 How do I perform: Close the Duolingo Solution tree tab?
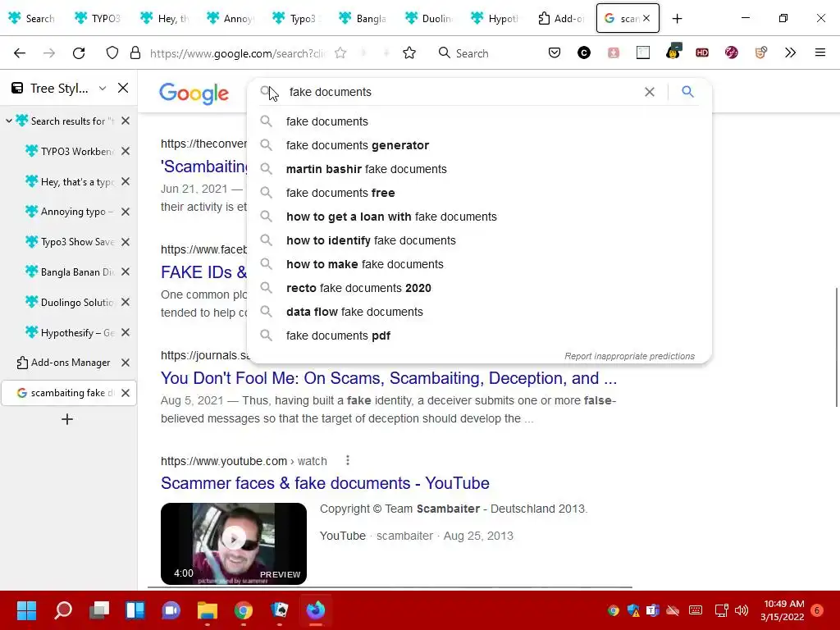(126, 302)
